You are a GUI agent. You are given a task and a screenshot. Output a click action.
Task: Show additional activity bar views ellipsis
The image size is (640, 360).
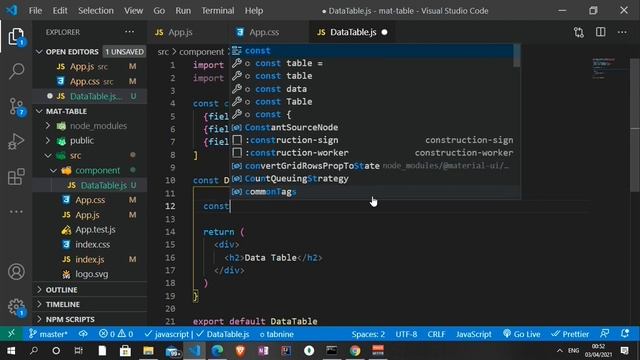point(16,211)
